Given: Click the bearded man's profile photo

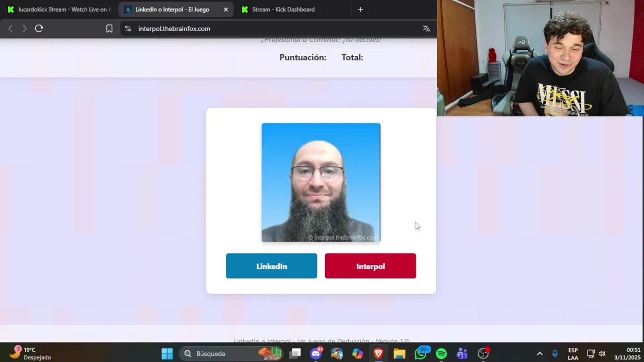Looking at the screenshot, I should pos(321,183).
